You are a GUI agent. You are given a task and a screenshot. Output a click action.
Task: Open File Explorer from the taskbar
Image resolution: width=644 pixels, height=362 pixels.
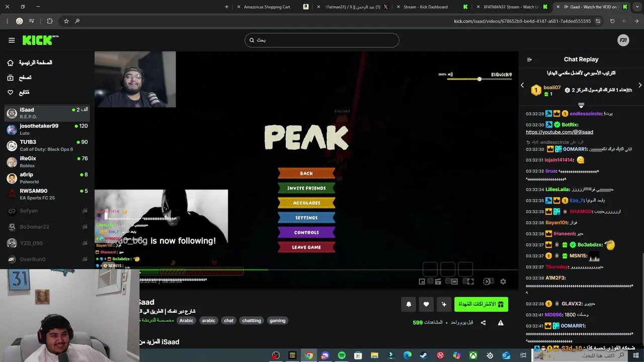coord(374,355)
